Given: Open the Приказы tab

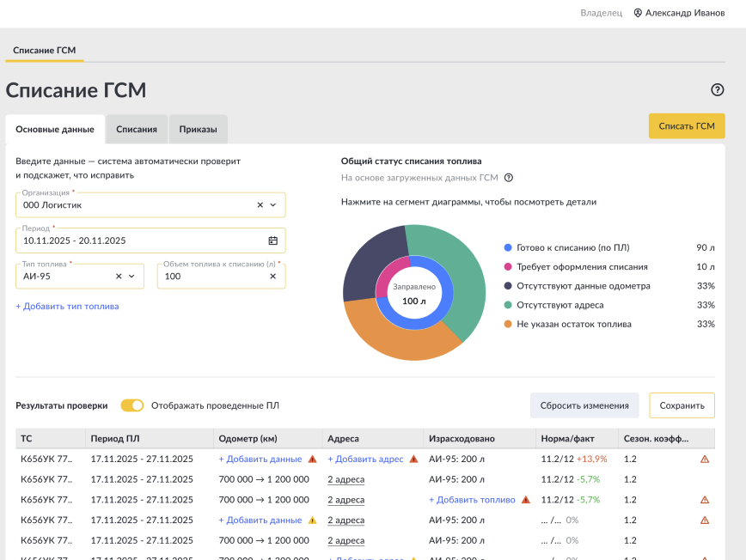Looking at the screenshot, I should tap(198, 130).
